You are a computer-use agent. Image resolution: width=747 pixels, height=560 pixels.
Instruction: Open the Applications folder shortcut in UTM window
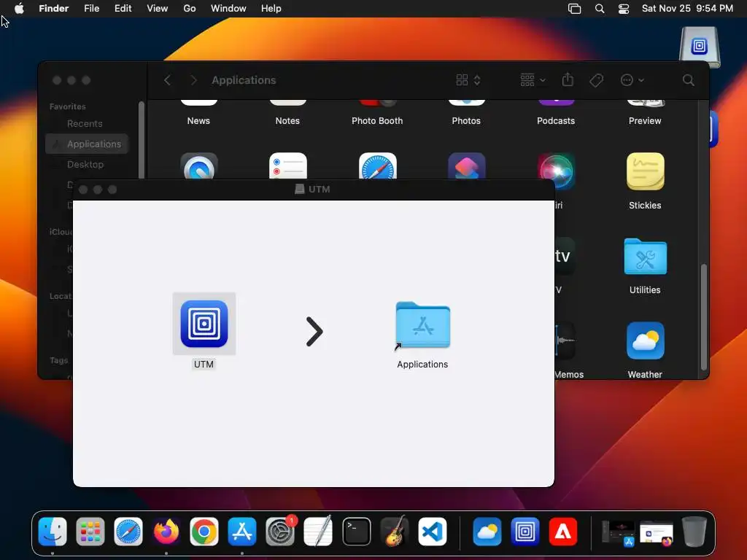(422, 326)
